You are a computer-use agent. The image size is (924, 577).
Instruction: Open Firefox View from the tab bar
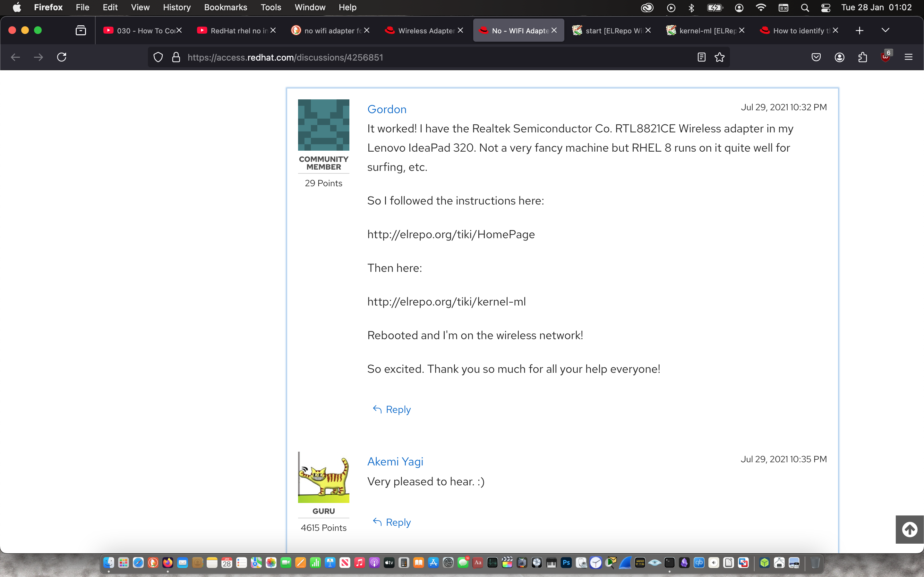pyautogui.click(x=81, y=30)
